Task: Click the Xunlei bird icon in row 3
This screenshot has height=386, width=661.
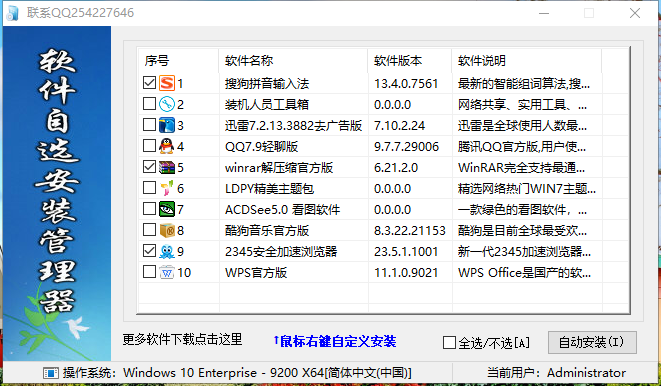Action: (167, 125)
